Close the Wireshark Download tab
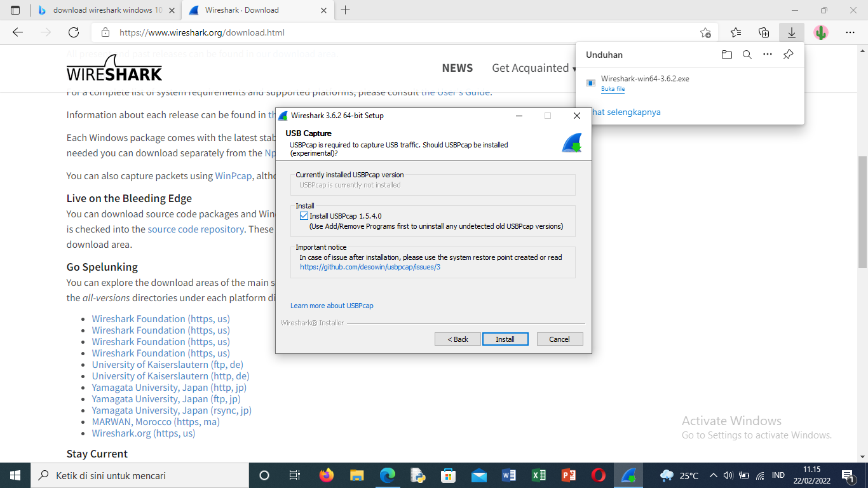 [323, 10]
